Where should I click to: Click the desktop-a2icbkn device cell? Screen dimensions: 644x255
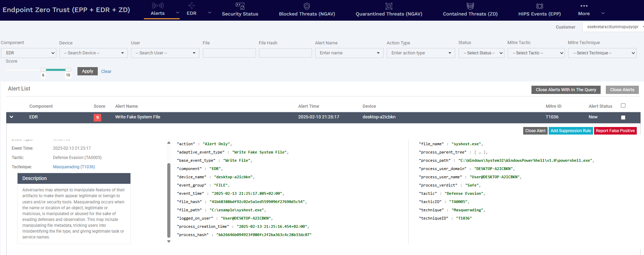tap(379, 117)
